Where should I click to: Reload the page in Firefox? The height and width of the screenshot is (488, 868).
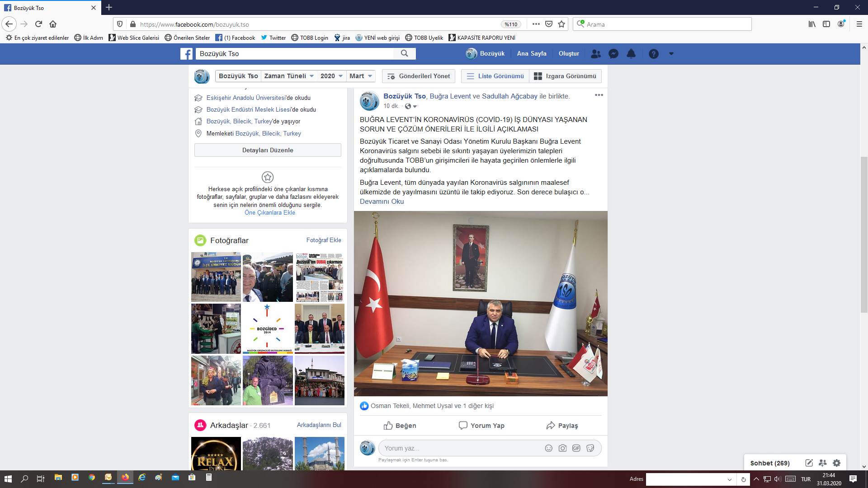(38, 24)
